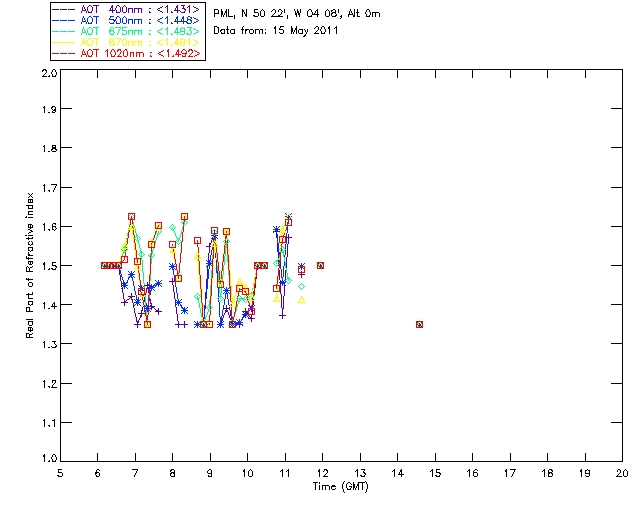This screenshot has width=640, height=512.
Task: Click the 'Data from: 15 May 2011' line
Action: point(276,31)
